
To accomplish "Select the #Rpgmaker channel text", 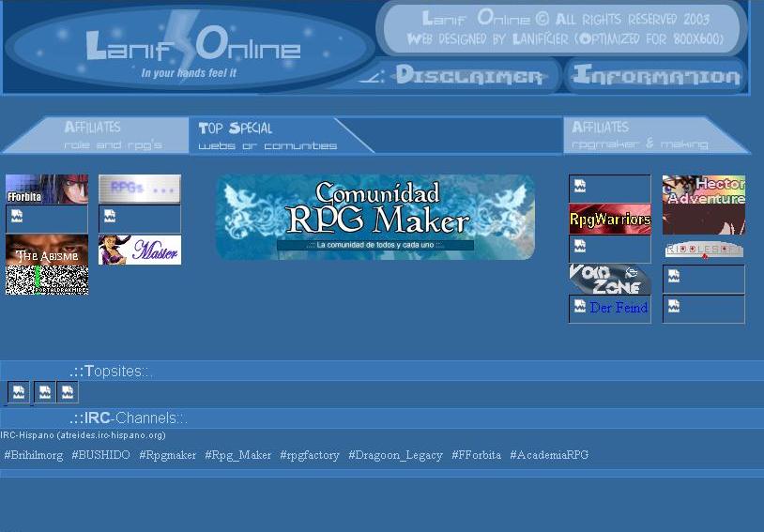I will (x=168, y=455).
